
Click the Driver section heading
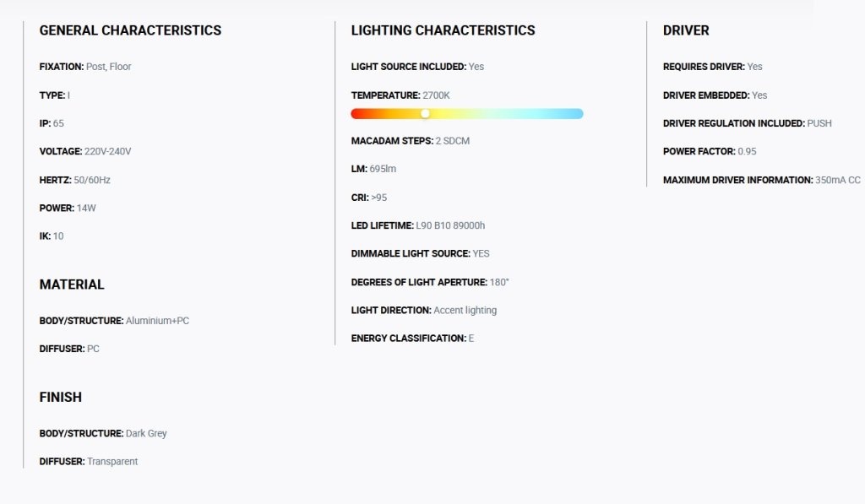point(686,30)
